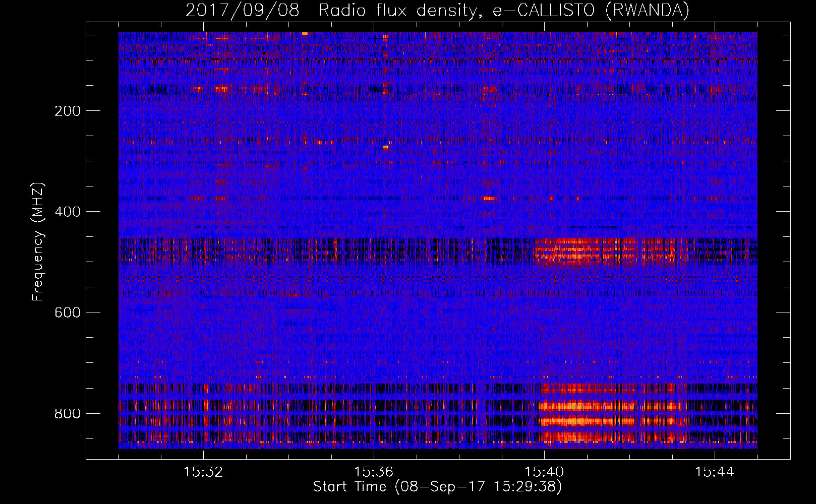Click the 15:44 time tick label
Screen dimensions: 816x504
(x=715, y=472)
